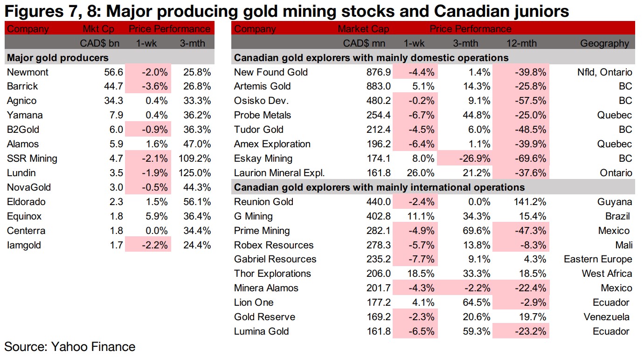
Task: Click the 'Market Cap' header in right table
Action: 364,29
